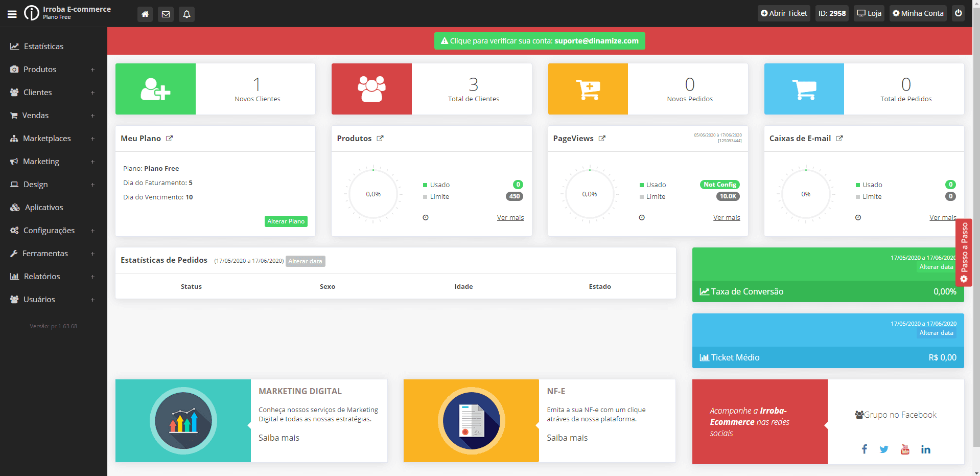Expand the Clientes sidebar menu

click(54, 93)
